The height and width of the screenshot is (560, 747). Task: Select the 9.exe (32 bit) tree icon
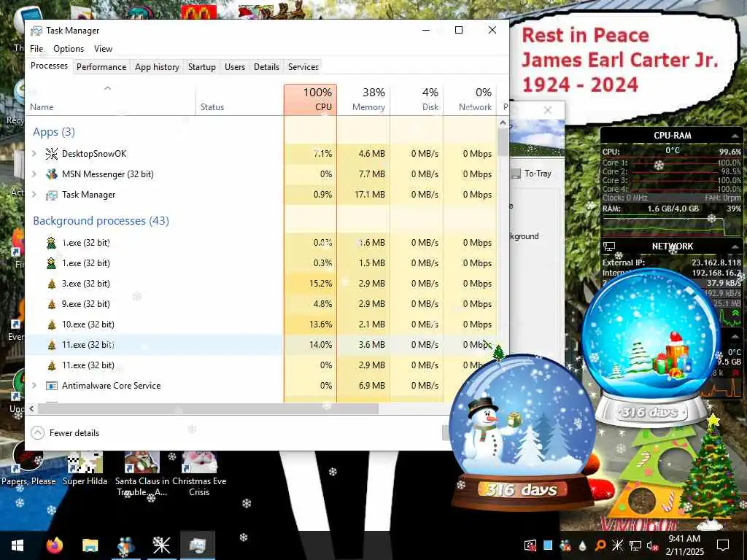click(x=52, y=304)
